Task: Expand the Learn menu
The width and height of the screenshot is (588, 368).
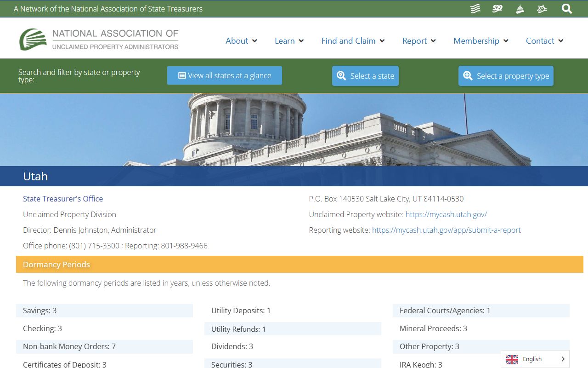Action: [x=289, y=41]
